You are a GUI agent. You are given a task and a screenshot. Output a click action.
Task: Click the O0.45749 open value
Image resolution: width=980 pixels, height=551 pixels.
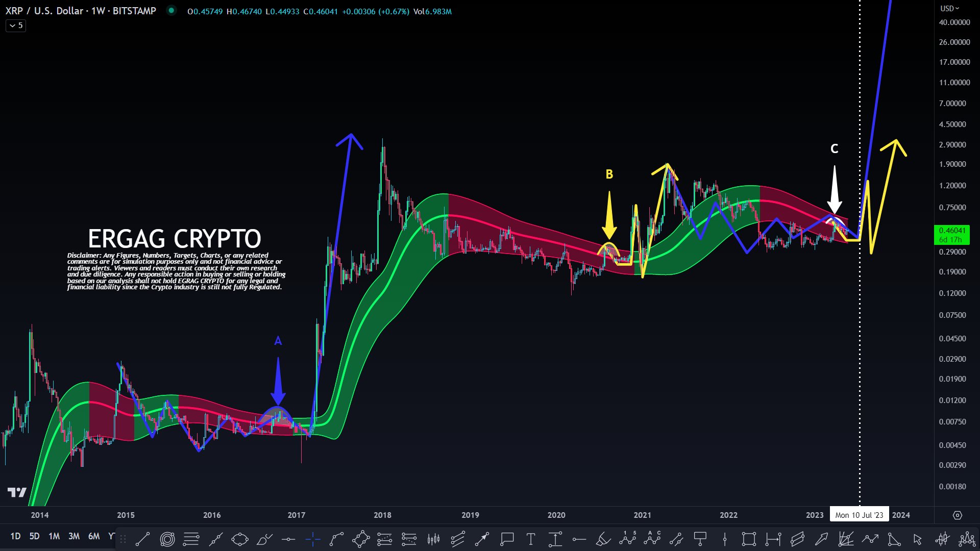(205, 11)
